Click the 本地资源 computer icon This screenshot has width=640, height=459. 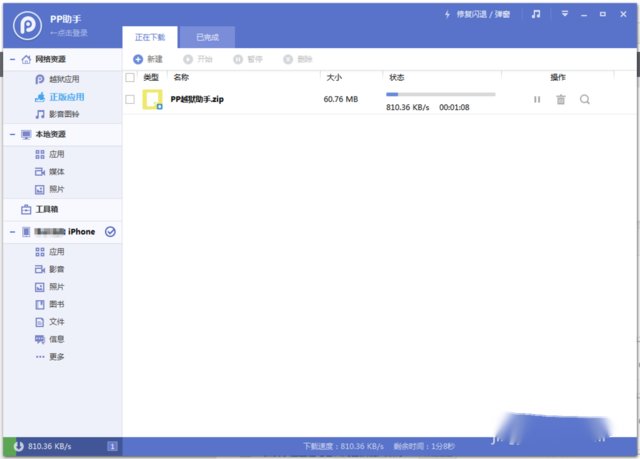(x=26, y=134)
